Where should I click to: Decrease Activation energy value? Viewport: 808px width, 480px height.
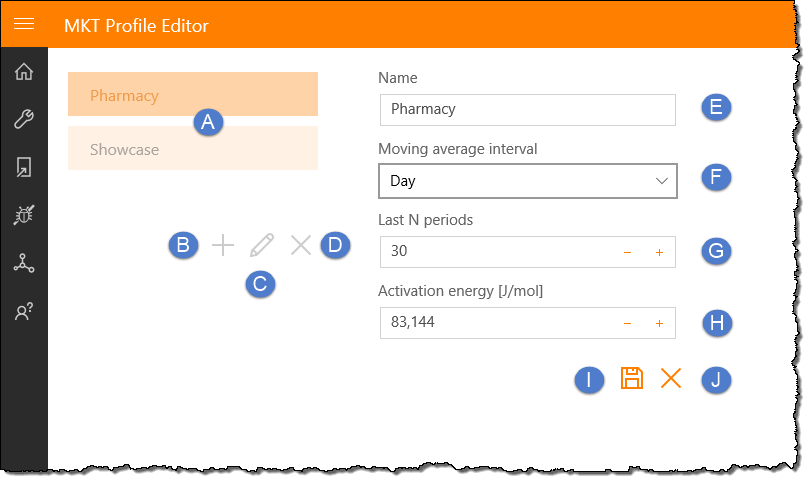pyautogui.click(x=627, y=324)
